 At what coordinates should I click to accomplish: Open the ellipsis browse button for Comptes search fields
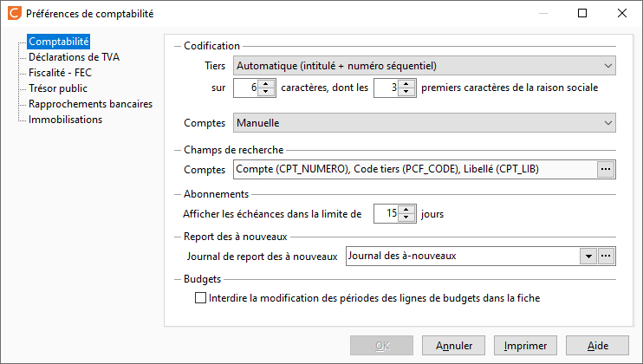coord(606,169)
